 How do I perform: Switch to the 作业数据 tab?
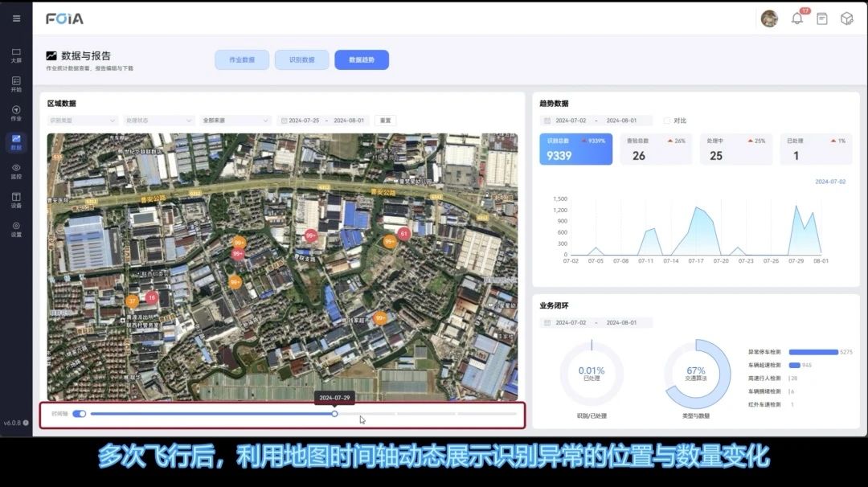242,59
